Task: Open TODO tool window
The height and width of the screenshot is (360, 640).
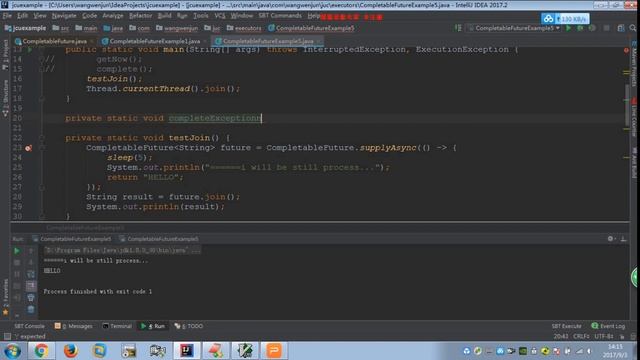Action: [189, 326]
